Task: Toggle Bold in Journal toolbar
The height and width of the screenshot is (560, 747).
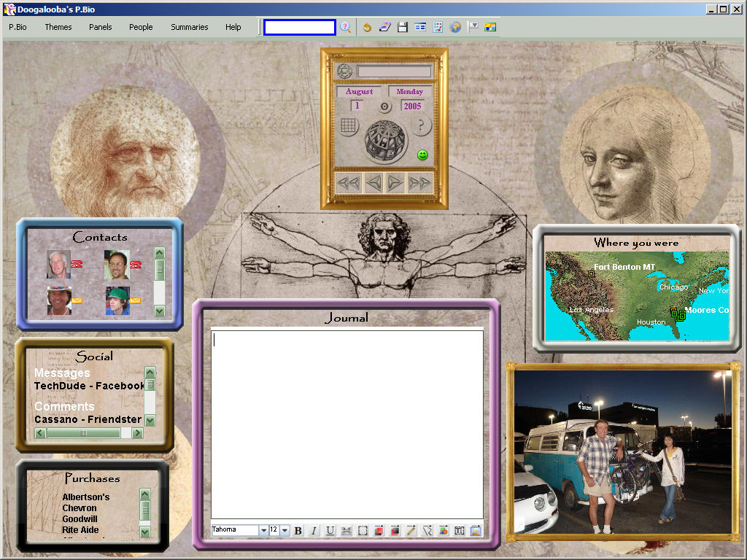Action: [x=298, y=531]
